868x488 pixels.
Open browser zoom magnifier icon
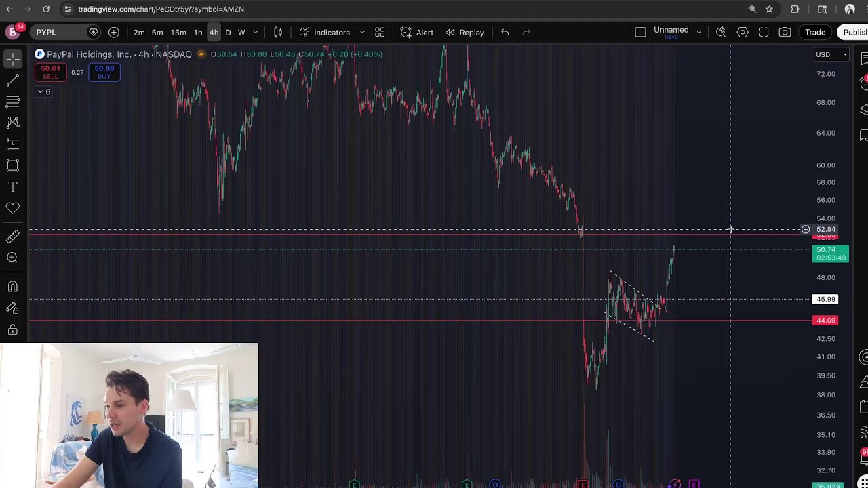(753, 9)
